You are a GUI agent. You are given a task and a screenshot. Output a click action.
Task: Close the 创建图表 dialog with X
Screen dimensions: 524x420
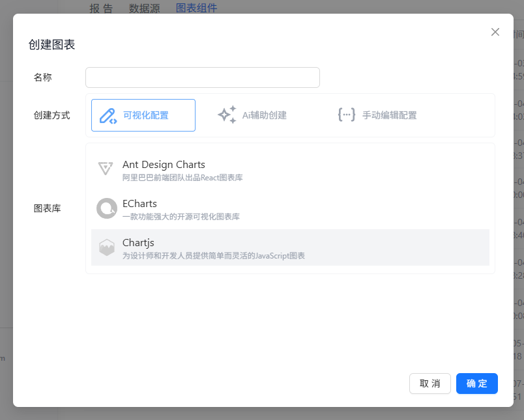[495, 32]
